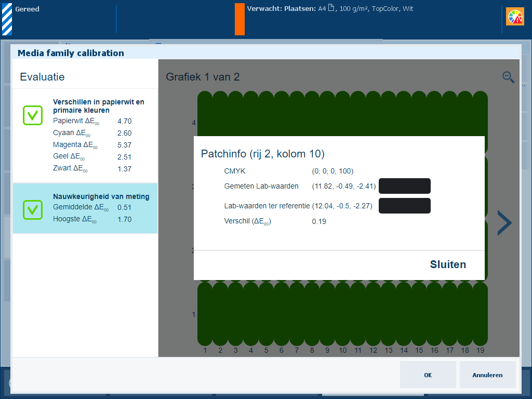
Task: Click the Gemiddelde ΔE value 0.51
Action: 125,207
